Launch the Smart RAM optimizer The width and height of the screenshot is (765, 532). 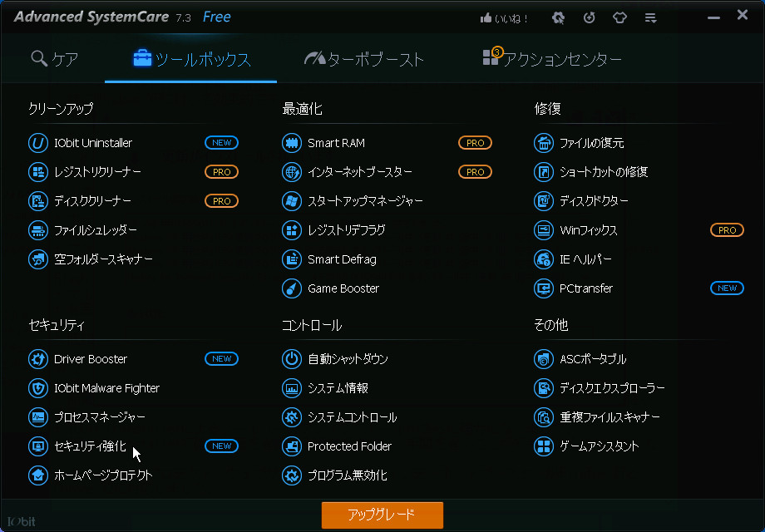[331, 142]
